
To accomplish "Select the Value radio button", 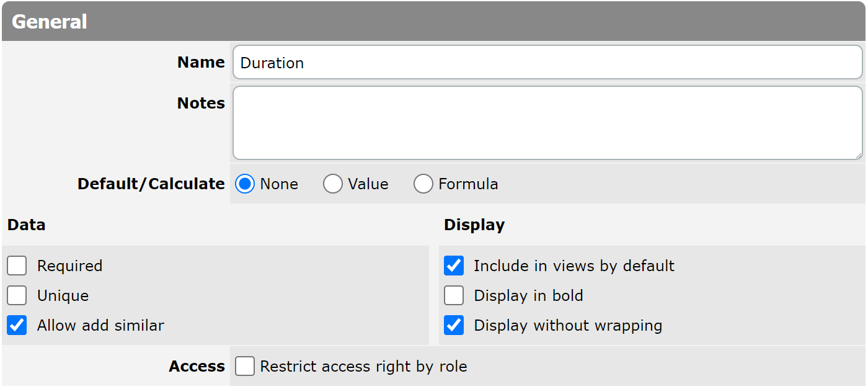I will 333,184.
